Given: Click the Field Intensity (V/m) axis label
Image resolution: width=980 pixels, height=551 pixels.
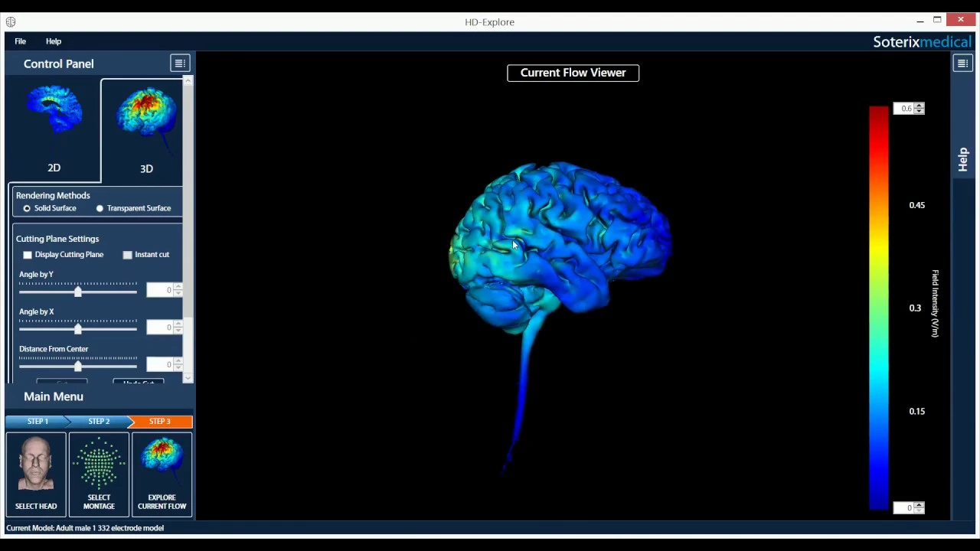Looking at the screenshot, I should coord(935,304).
